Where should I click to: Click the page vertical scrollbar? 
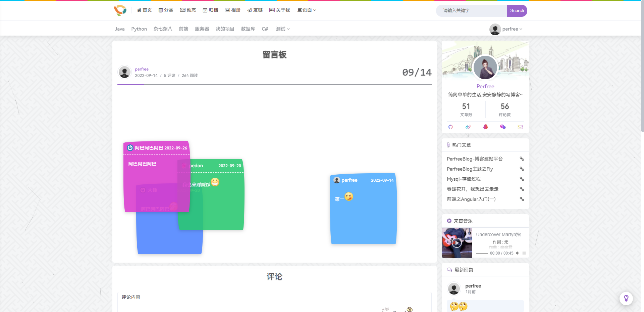(642, 66)
